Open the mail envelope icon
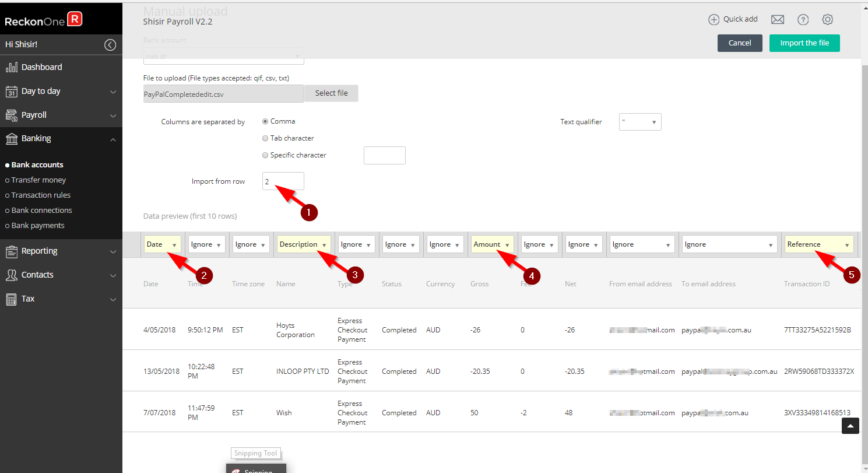The image size is (868, 473). pyautogui.click(x=777, y=19)
